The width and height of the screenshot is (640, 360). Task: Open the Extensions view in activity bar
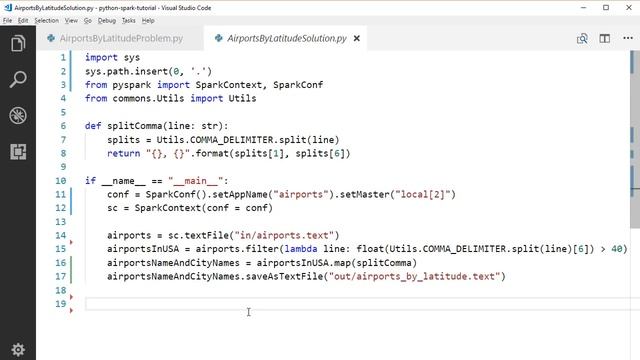tap(18, 151)
